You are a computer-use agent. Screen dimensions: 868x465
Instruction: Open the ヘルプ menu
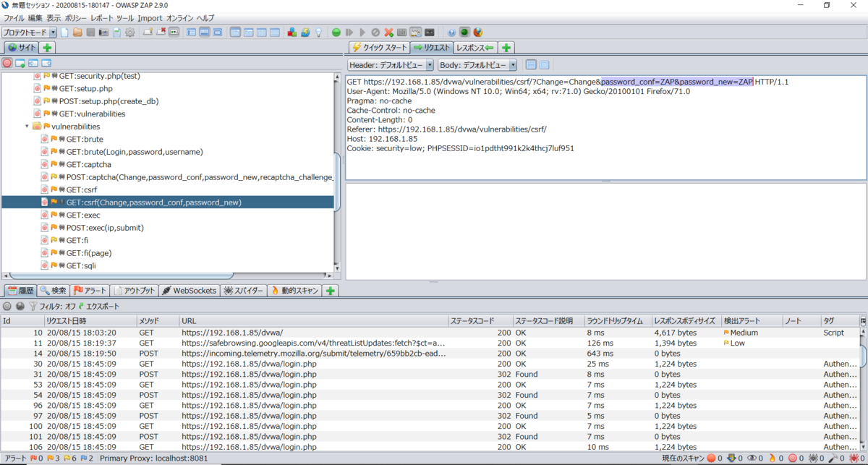[205, 17]
